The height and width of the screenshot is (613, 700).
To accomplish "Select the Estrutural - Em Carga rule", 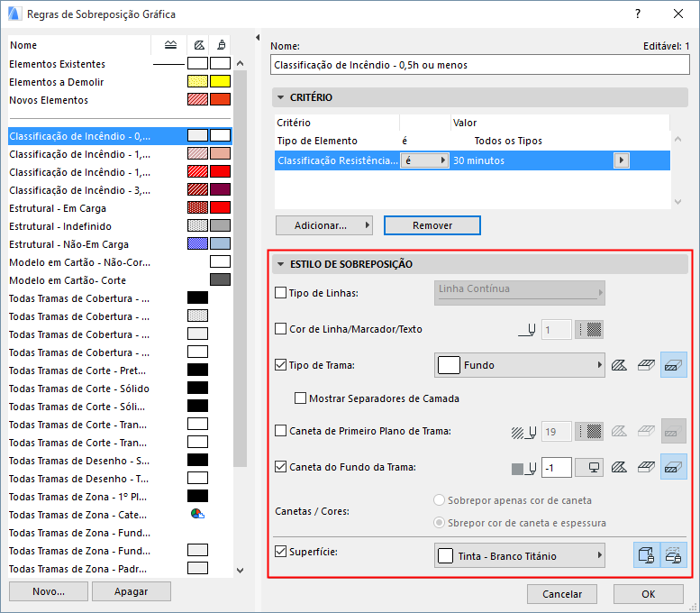I will 120,208.
